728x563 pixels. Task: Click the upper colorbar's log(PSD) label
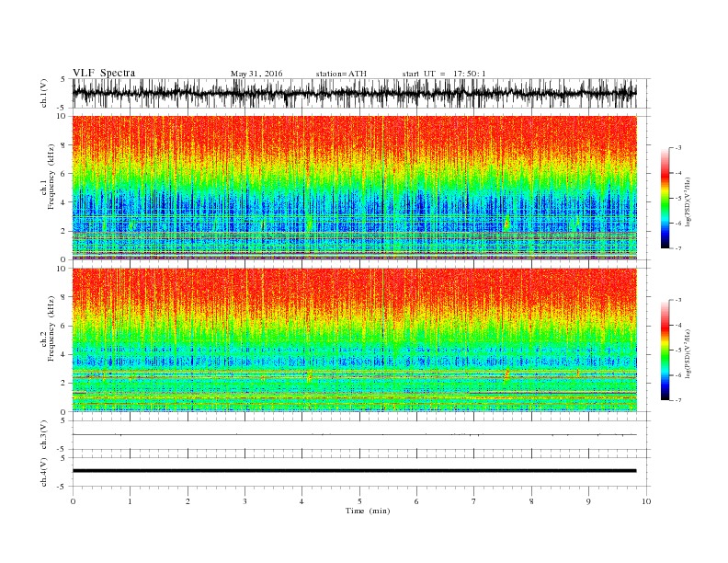(x=688, y=201)
